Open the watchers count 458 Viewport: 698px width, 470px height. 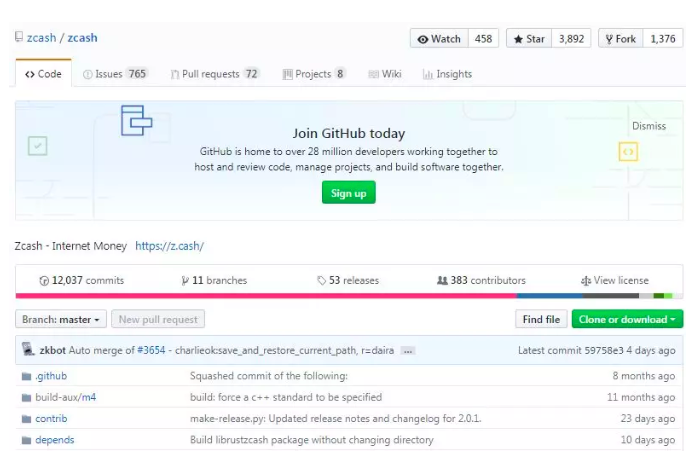point(483,39)
